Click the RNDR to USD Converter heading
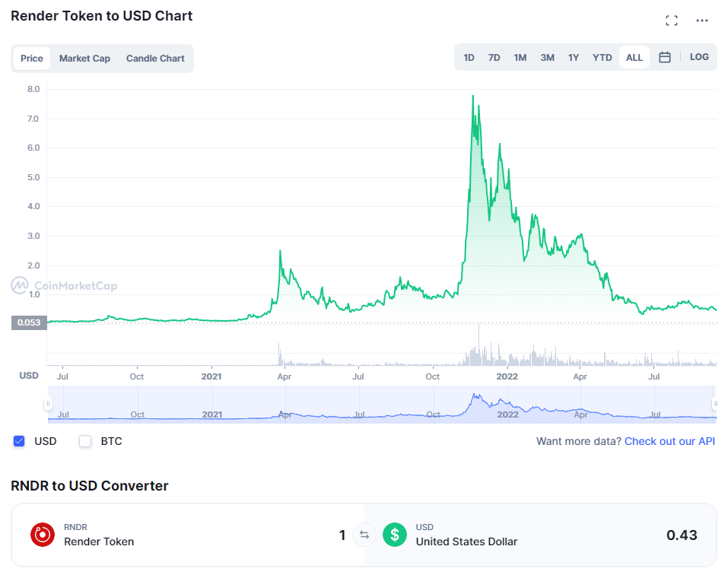The width and height of the screenshot is (728, 578). click(90, 486)
